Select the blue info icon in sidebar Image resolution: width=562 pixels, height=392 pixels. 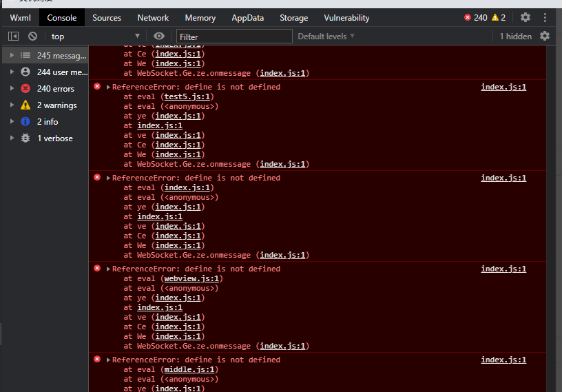click(25, 121)
